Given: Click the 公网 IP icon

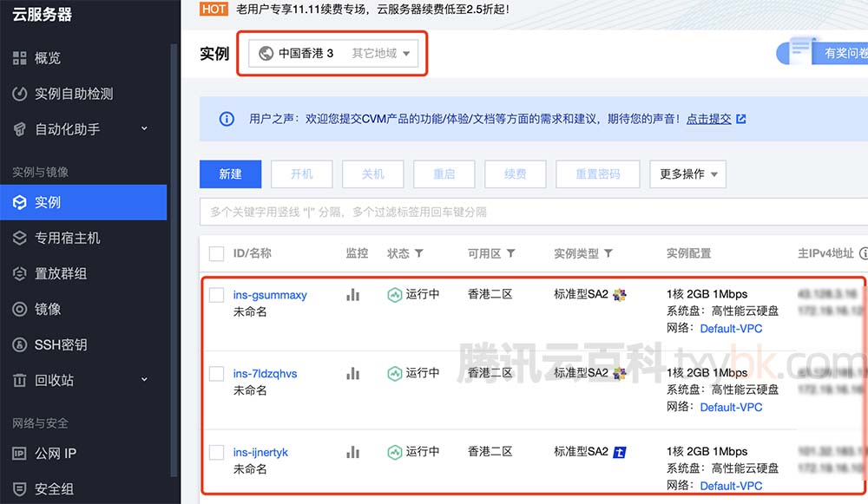Looking at the screenshot, I should 19,454.
